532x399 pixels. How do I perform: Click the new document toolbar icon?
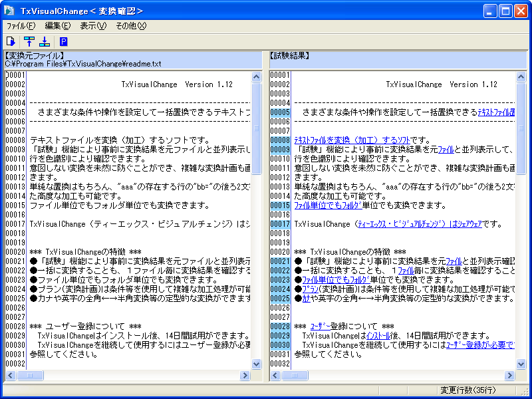pyautogui.click(x=11, y=42)
